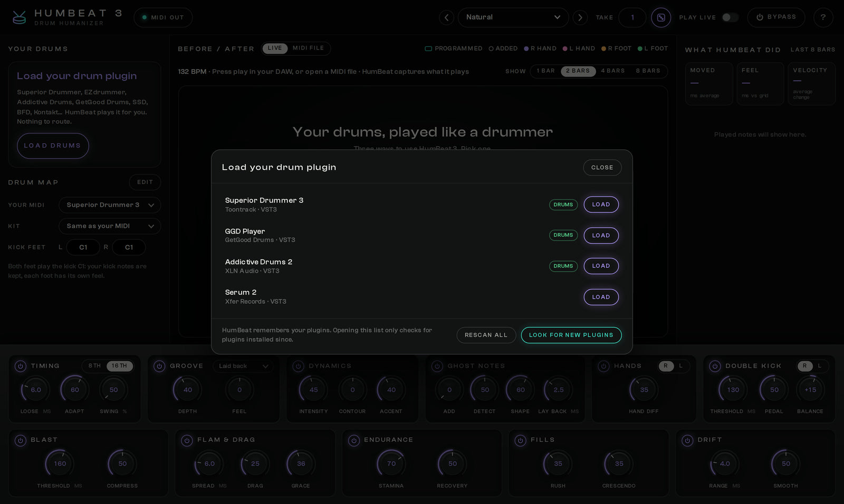Toggle the Ghost Notes power icon
Image resolution: width=844 pixels, height=504 pixels.
click(437, 366)
